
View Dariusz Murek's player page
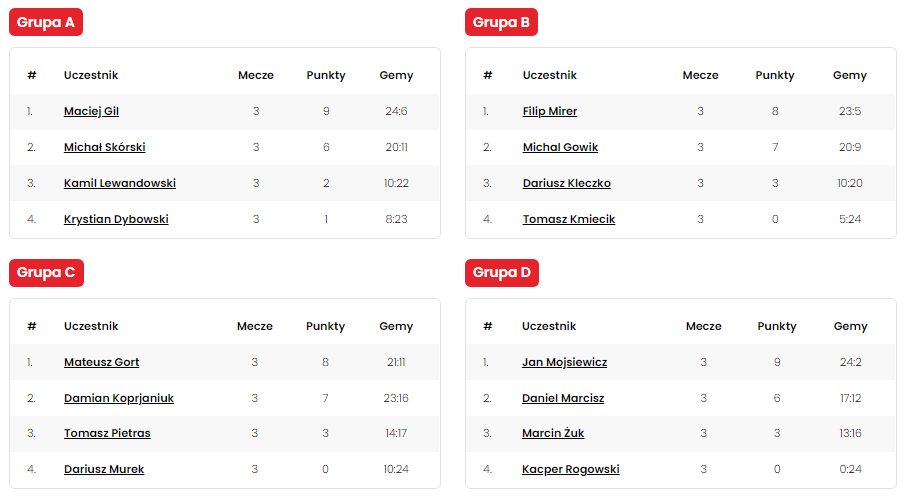[x=104, y=469]
